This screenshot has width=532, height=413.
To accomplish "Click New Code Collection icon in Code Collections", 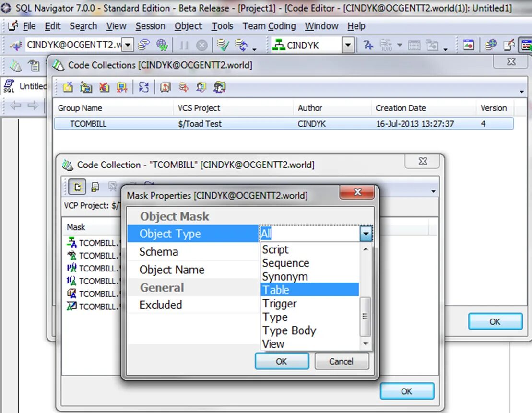I will (68, 87).
